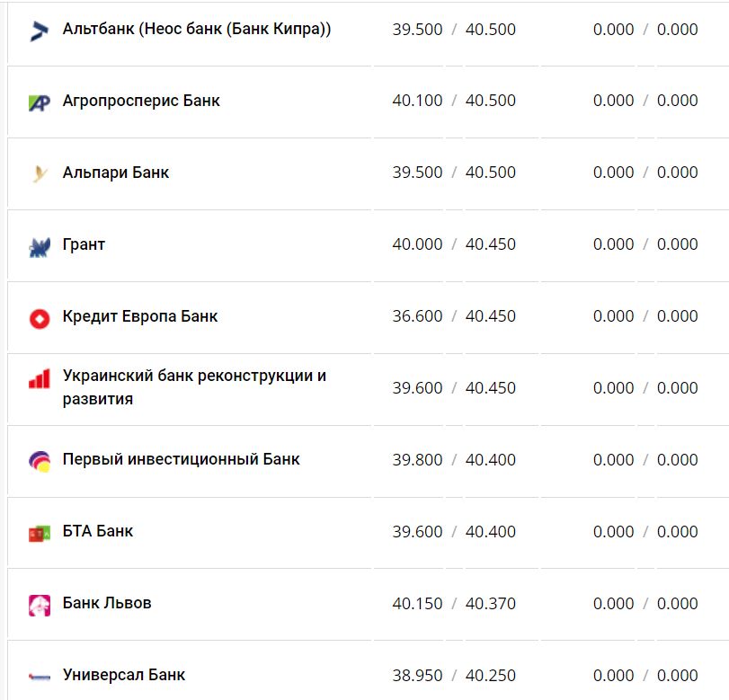The image size is (729, 700).
Task: Click the Банк Львов pink logo
Action: click(x=40, y=605)
